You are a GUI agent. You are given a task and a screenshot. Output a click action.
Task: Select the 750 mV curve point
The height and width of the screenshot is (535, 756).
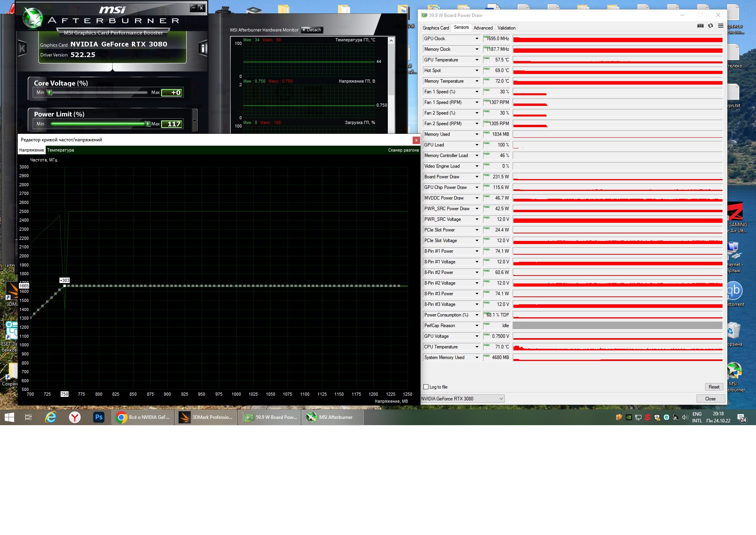point(65,286)
